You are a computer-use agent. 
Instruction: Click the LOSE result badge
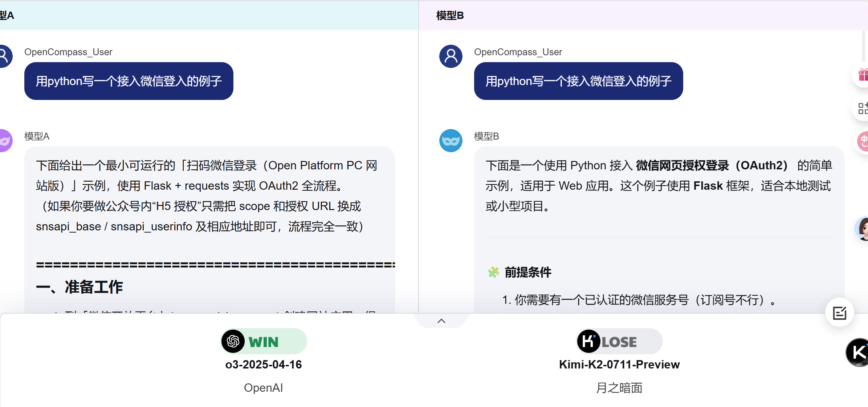pyautogui.click(x=619, y=341)
